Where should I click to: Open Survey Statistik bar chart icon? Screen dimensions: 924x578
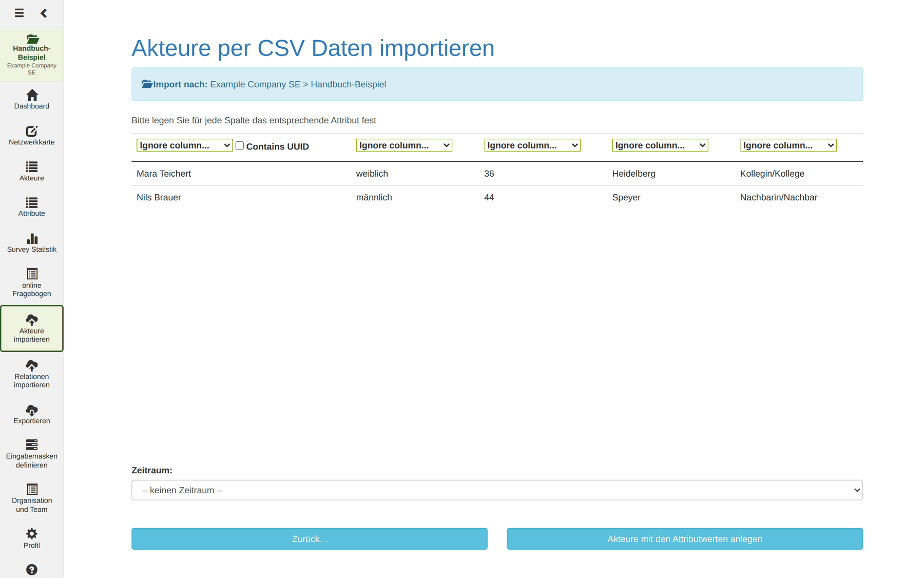click(32, 238)
